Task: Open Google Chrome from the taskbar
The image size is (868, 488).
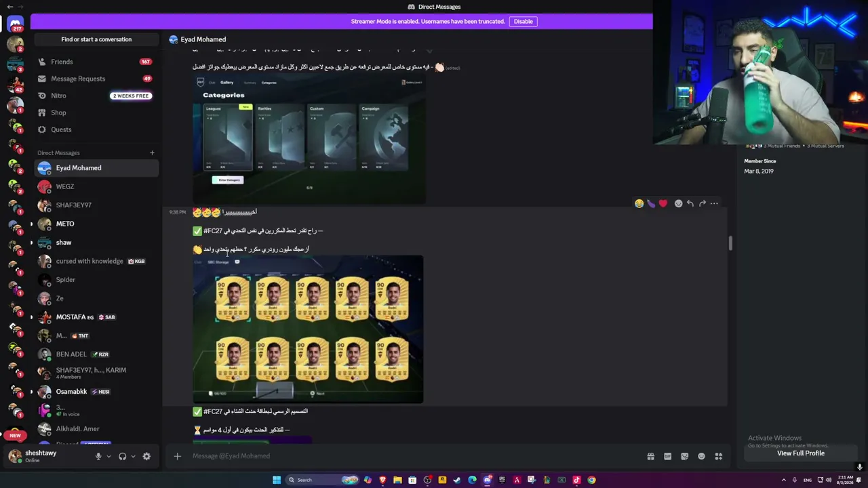Action: coord(591,480)
